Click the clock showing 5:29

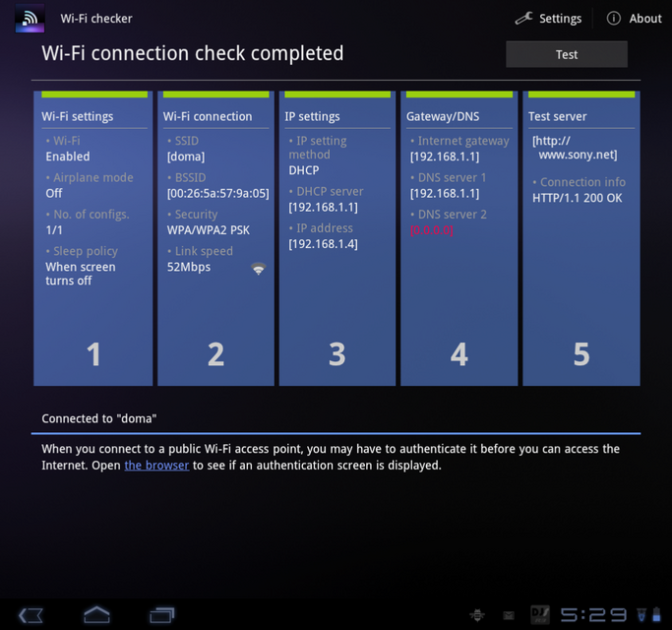tap(593, 615)
